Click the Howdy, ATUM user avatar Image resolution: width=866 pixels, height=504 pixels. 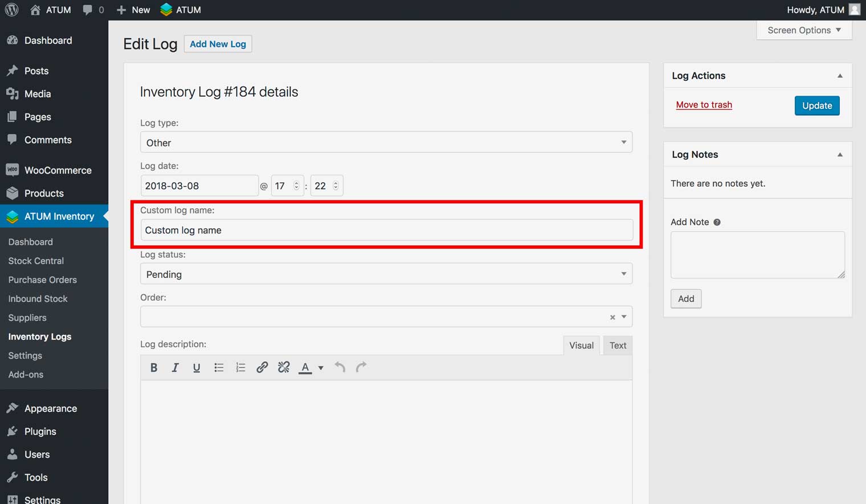tap(855, 10)
